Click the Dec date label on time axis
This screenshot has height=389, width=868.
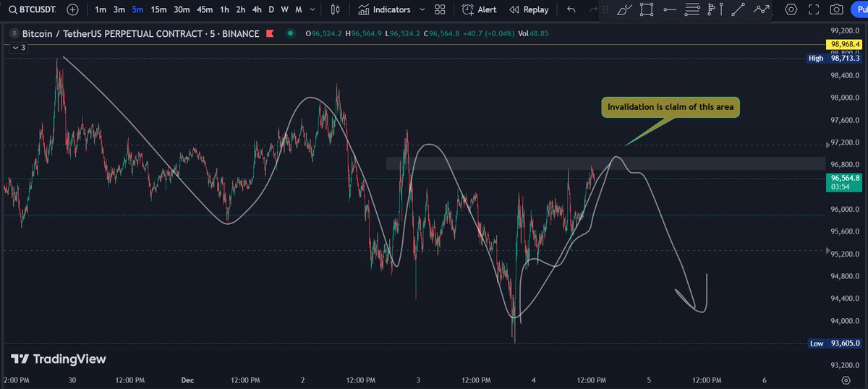point(188,380)
